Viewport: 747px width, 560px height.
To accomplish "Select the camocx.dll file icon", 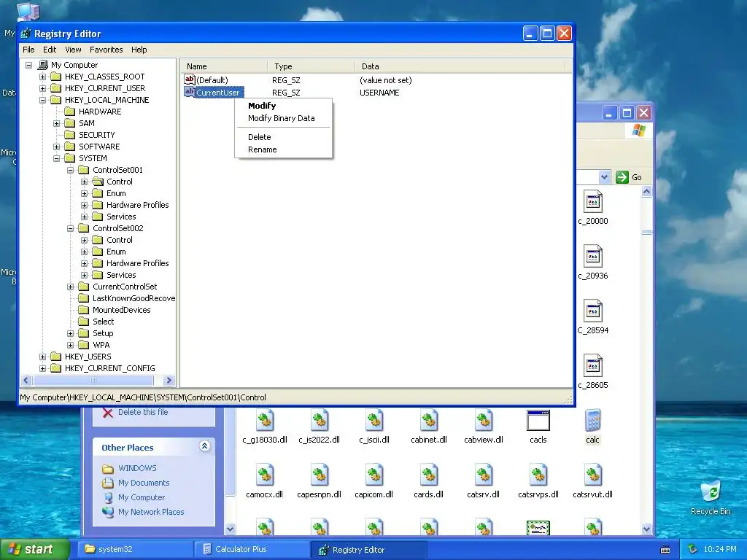I will [x=265, y=475].
